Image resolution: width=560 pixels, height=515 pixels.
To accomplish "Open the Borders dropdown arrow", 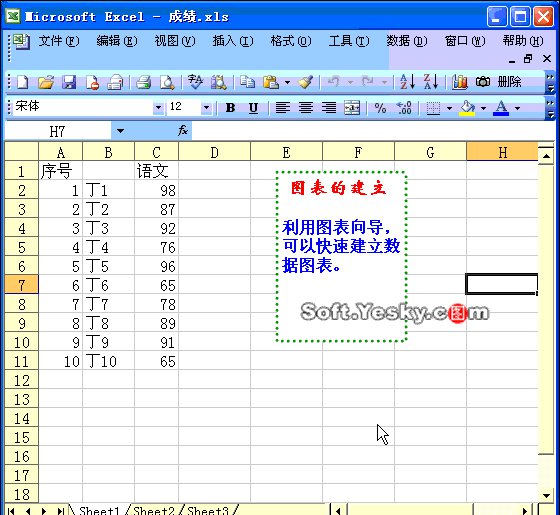I will pyautogui.click(x=449, y=108).
